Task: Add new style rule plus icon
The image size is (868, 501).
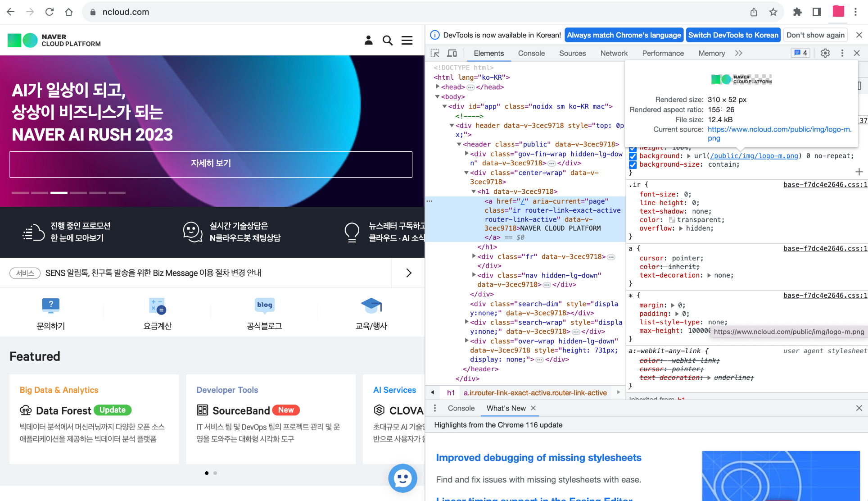Action: 859,172
